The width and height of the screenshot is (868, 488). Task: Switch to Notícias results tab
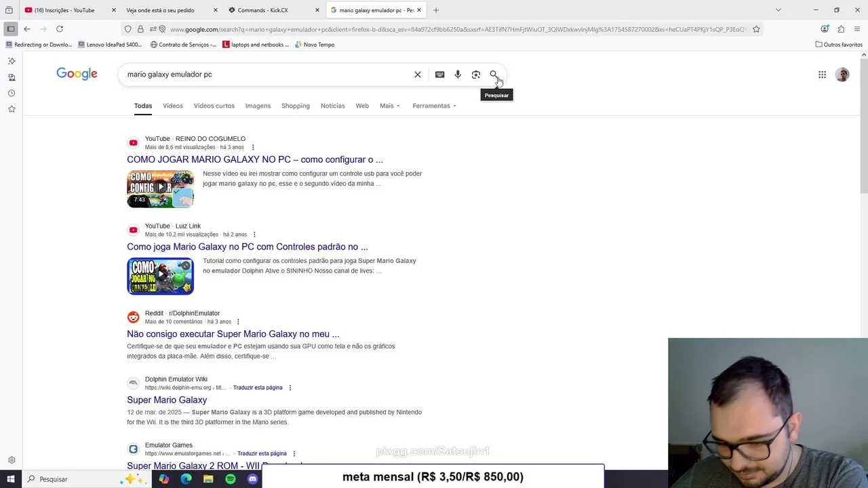333,106
